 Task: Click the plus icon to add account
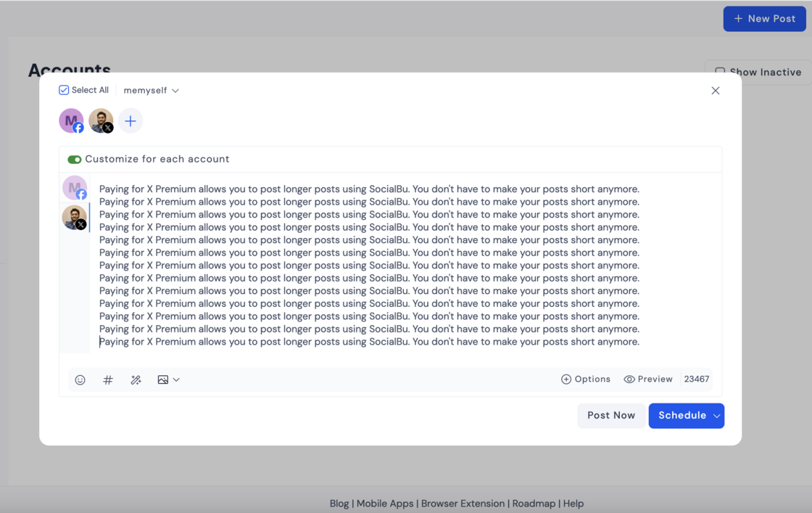(x=130, y=121)
